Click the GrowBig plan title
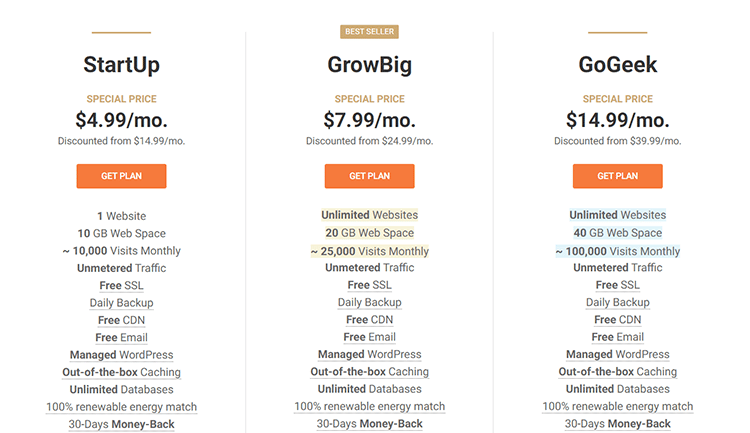 tap(369, 66)
